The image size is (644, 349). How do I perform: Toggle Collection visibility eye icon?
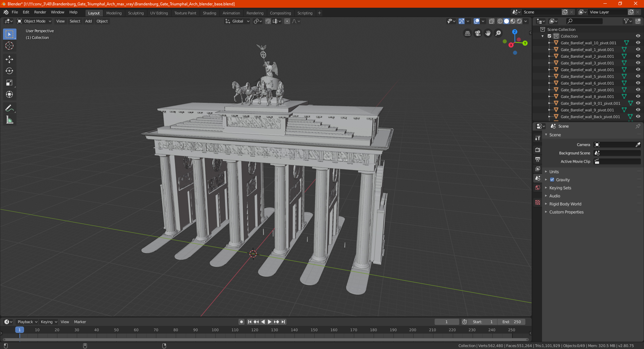coord(638,36)
